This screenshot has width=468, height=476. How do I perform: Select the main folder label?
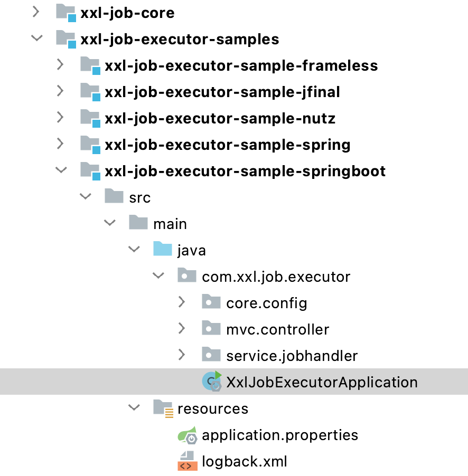click(170, 224)
